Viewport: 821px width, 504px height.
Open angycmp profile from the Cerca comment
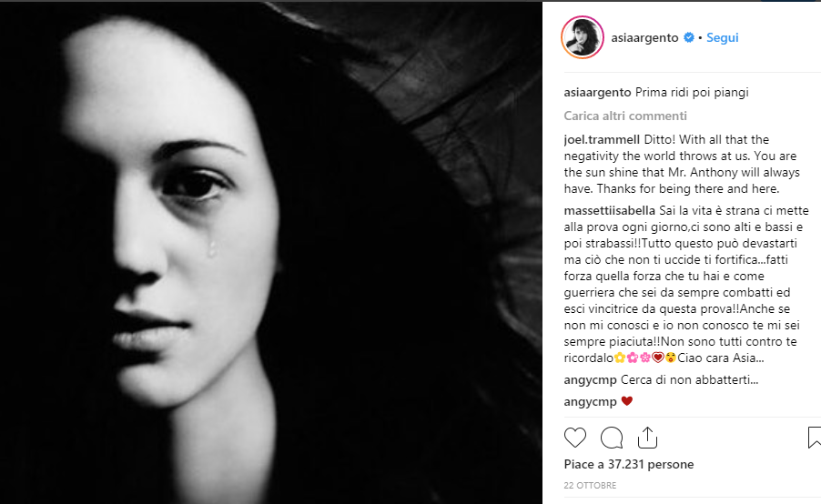pos(590,380)
